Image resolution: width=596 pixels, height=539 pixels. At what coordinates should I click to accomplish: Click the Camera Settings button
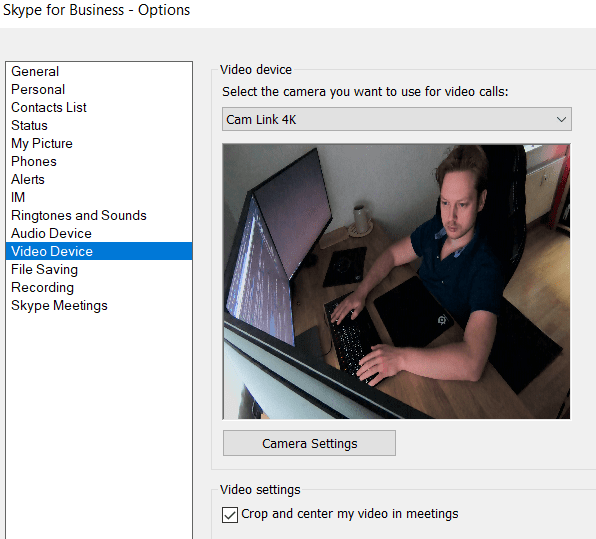click(x=309, y=443)
